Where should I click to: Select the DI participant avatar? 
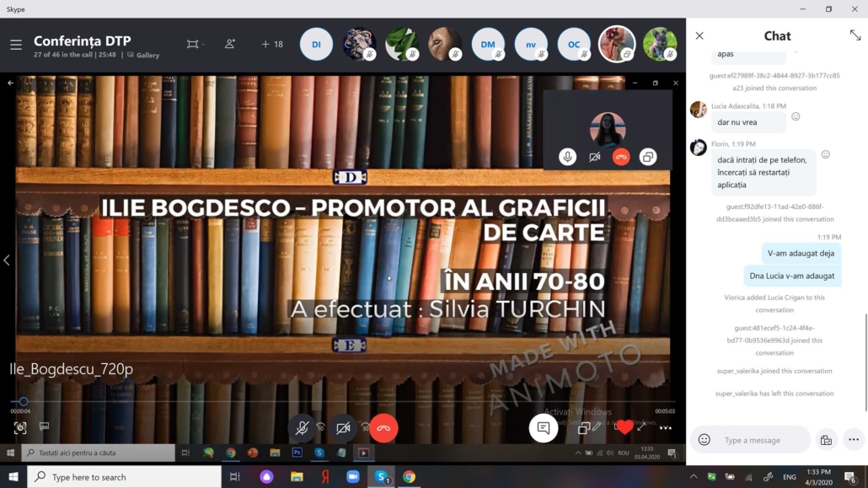[316, 45]
